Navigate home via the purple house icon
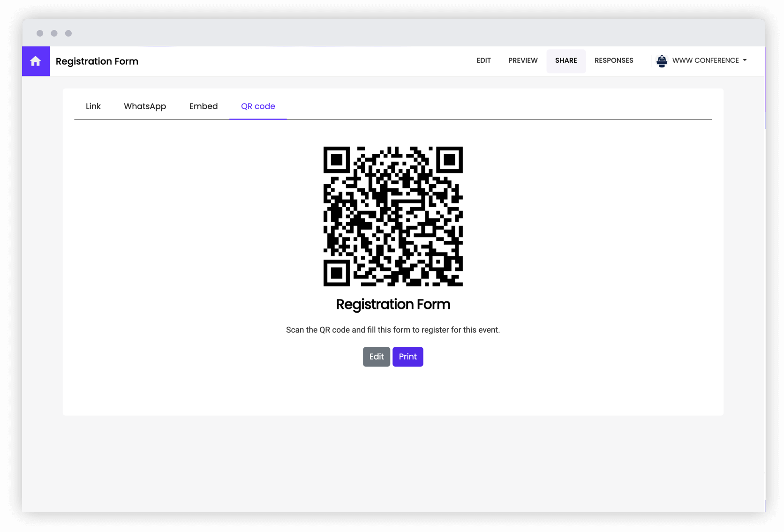 click(x=36, y=61)
